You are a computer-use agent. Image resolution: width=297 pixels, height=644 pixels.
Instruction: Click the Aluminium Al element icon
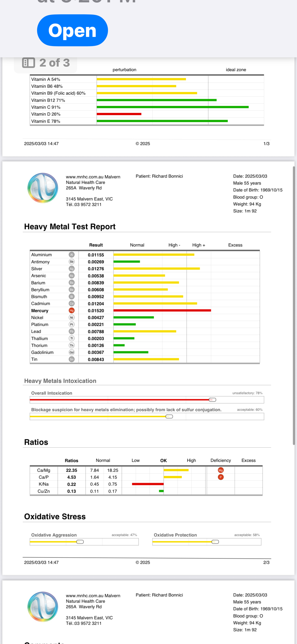(72, 255)
